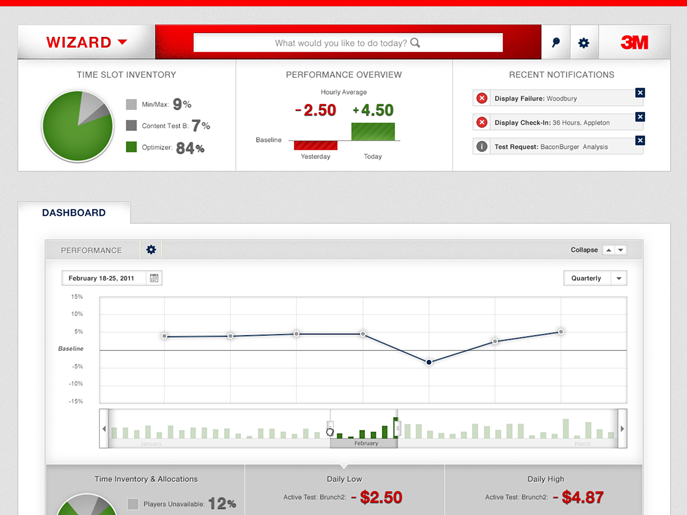Select the PERFORMANCE panel tab
687x515 pixels.
91,250
